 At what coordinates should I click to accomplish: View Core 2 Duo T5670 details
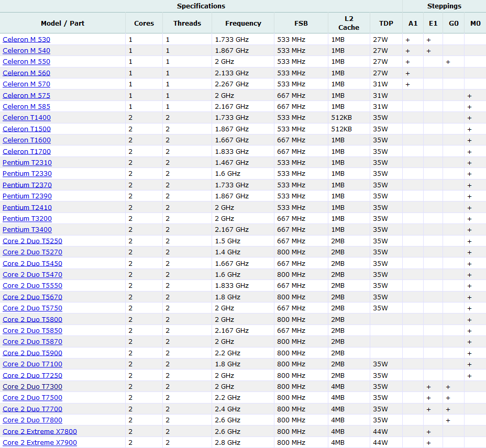point(32,297)
